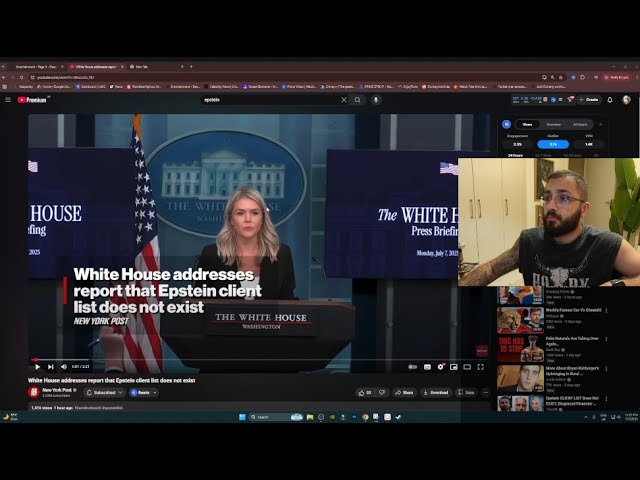
Task: Open World's Fastest Car Vs Cheetah thumbnail
Action: (520, 320)
